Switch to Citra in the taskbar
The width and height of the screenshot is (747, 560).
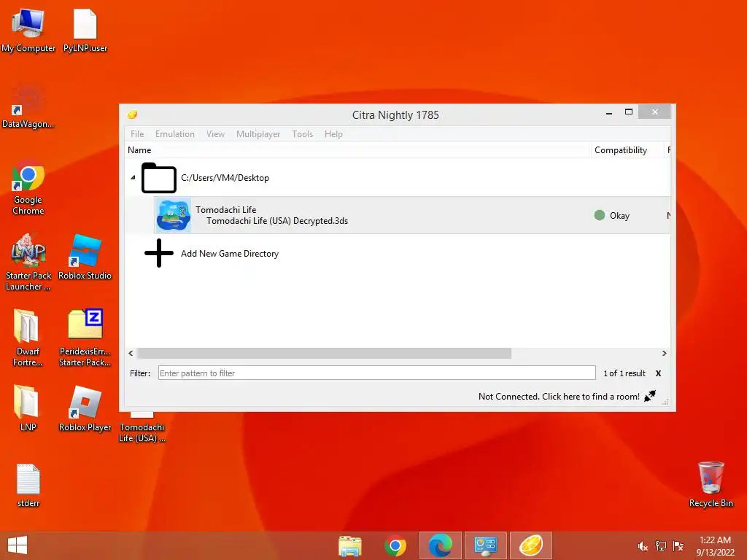pos(531,545)
